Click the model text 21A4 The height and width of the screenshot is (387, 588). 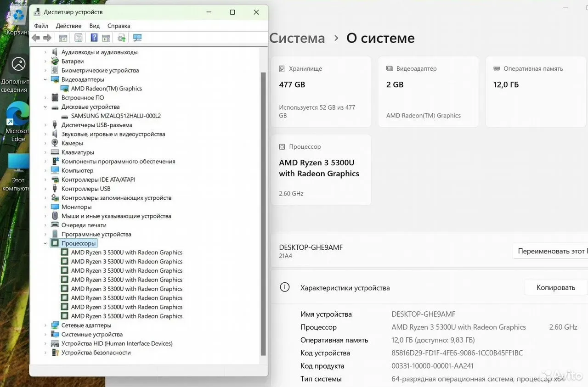[x=285, y=256]
